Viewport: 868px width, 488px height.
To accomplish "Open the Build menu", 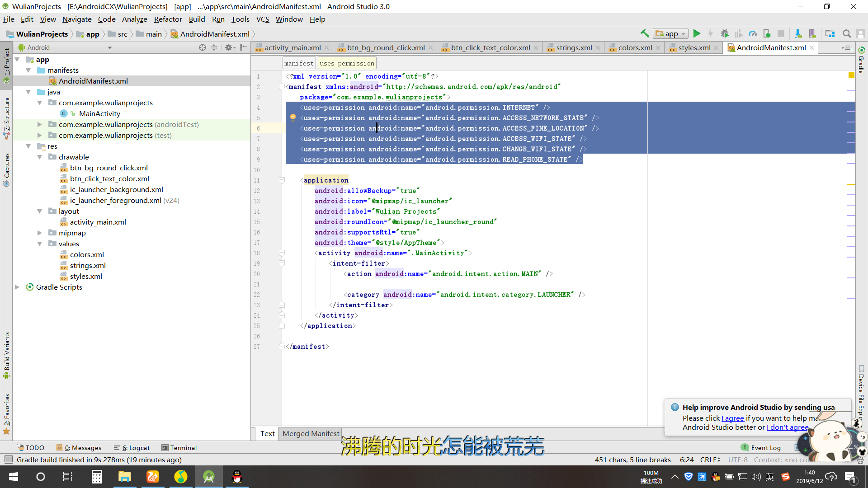I will point(197,19).
